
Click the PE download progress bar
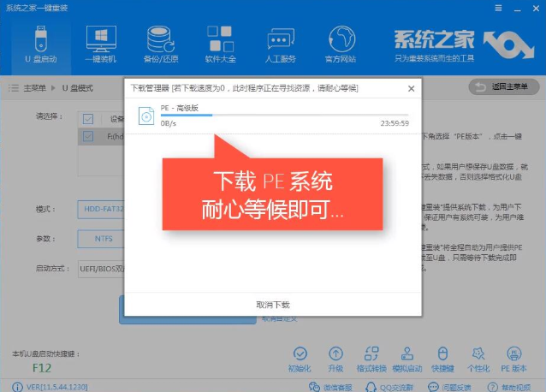(x=284, y=115)
